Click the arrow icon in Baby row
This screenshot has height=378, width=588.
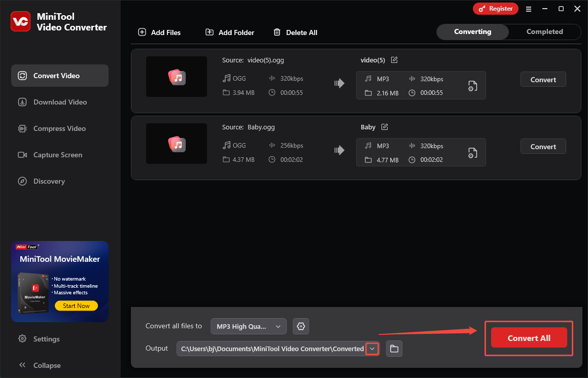coord(339,150)
